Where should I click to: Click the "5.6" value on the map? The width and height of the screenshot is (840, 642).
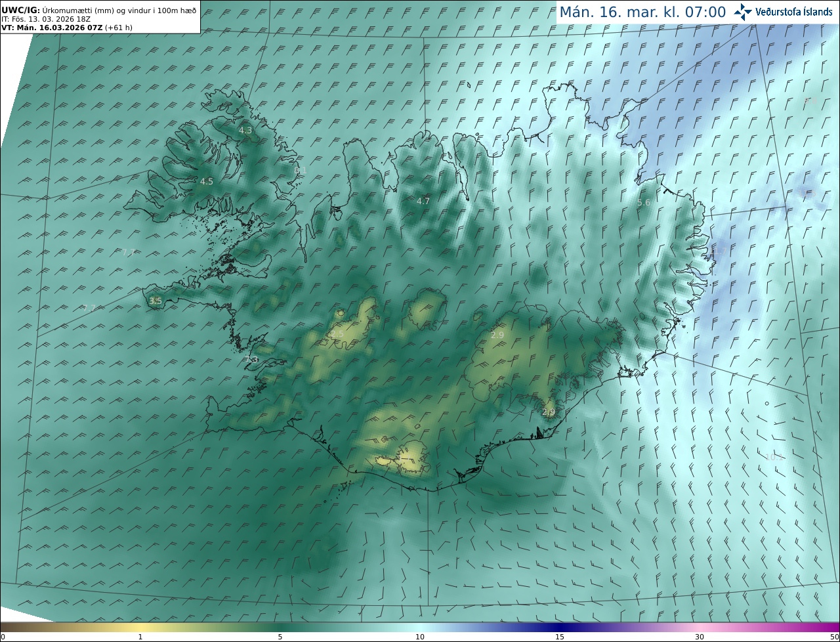pyautogui.click(x=644, y=203)
